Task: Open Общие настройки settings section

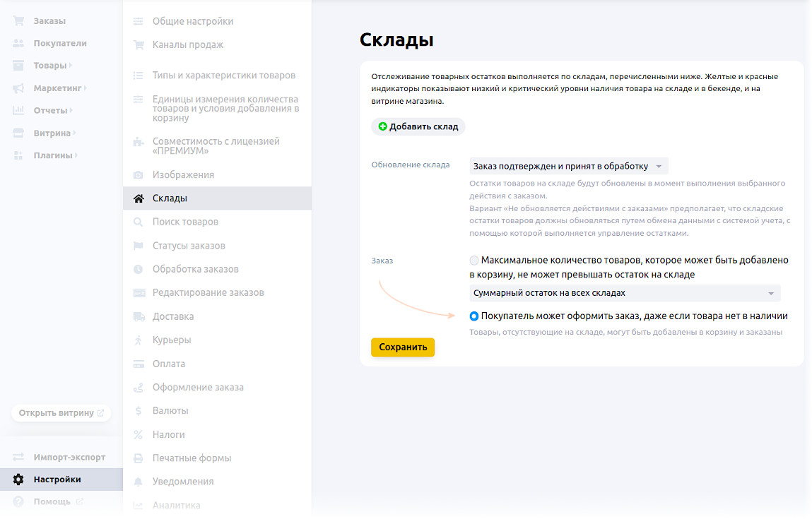Action: point(192,21)
